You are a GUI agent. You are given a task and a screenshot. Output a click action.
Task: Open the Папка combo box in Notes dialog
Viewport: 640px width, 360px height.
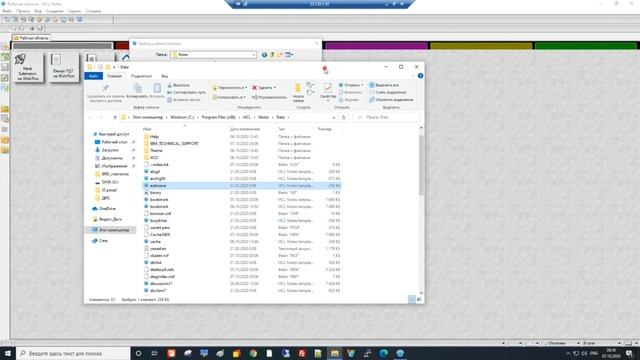tap(213, 55)
